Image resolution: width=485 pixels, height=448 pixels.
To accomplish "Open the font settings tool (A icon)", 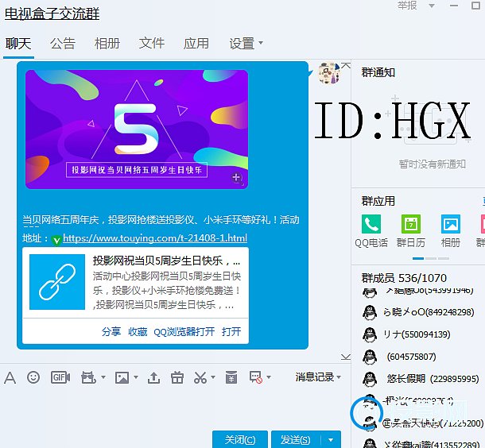I will coord(10,377).
